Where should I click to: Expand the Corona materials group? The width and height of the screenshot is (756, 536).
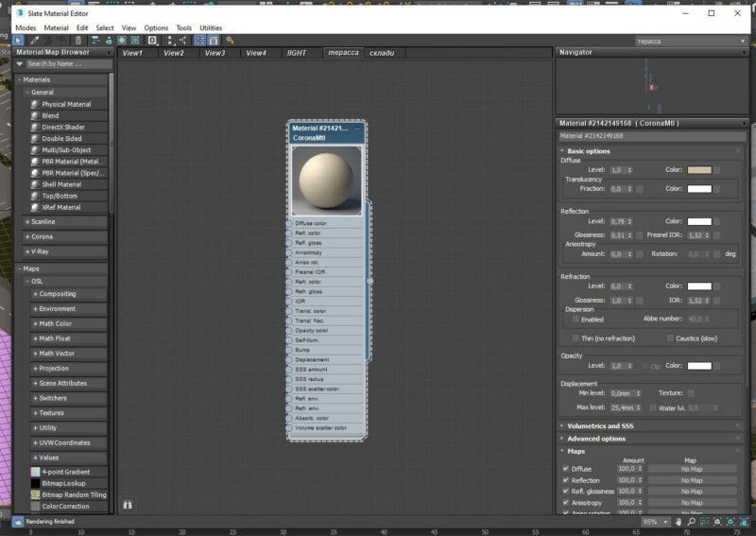click(27, 237)
